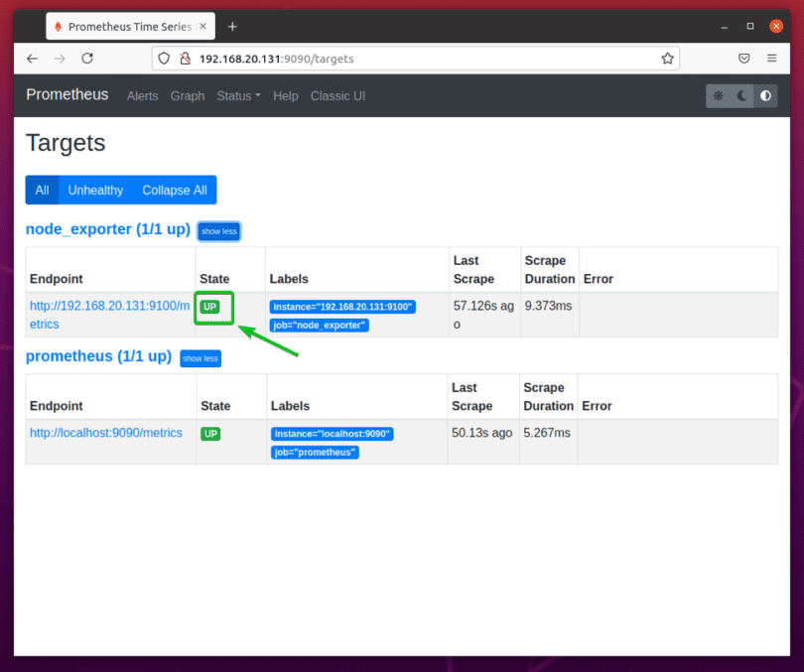Collapse node_exporter with show less
Image resolution: width=804 pixels, height=672 pixels.
click(x=218, y=231)
